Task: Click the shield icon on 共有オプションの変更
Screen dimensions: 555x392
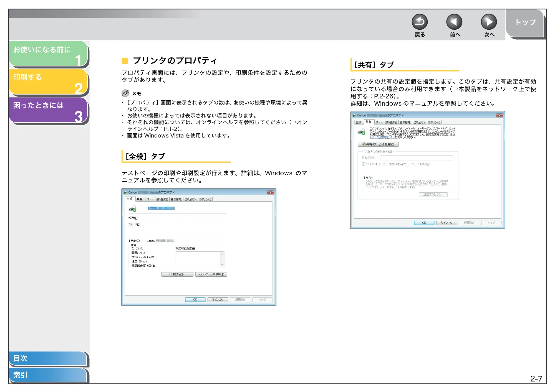Action: pyautogui.click(x=364, y=144)
